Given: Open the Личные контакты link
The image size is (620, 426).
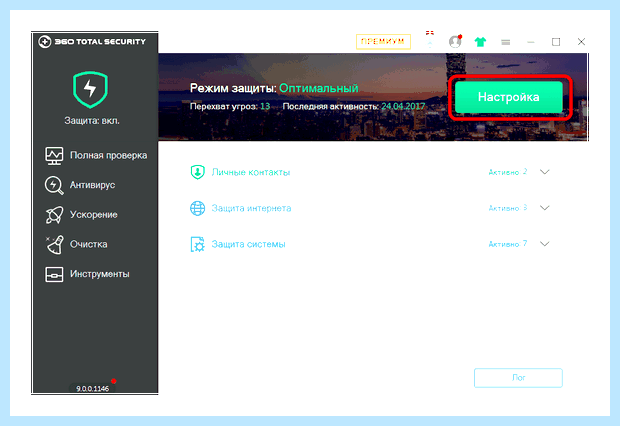Looking at the screenshot, I should pos(251,172).
